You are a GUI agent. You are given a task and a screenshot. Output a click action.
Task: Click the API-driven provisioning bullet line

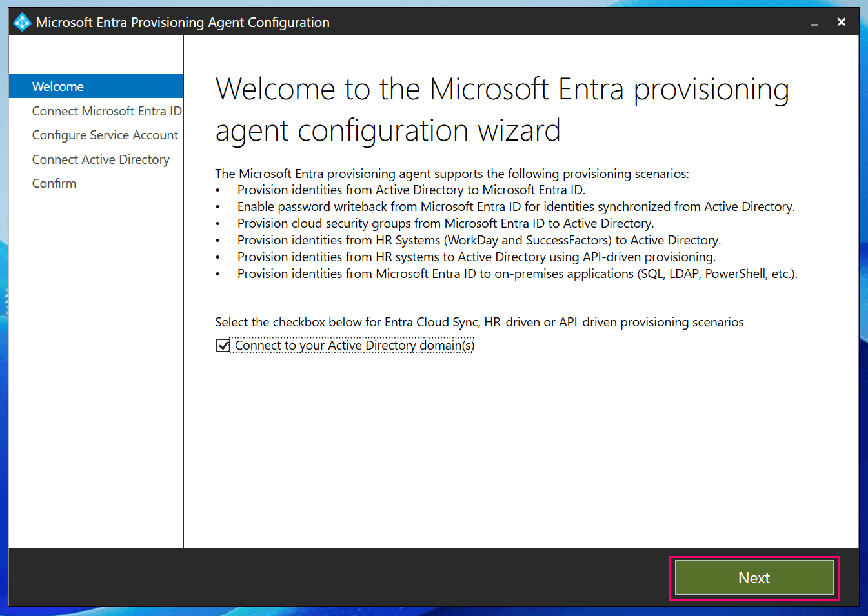click(476, 257)
